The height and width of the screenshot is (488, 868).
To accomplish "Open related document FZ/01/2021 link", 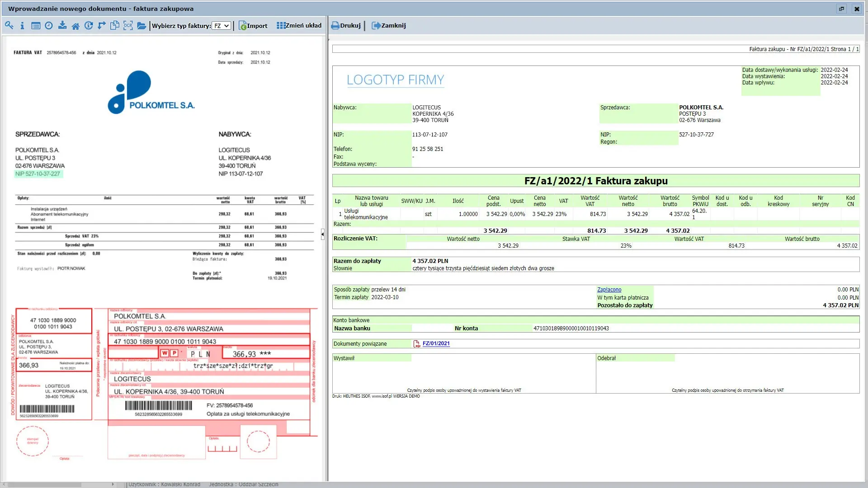I will [436, 343].
